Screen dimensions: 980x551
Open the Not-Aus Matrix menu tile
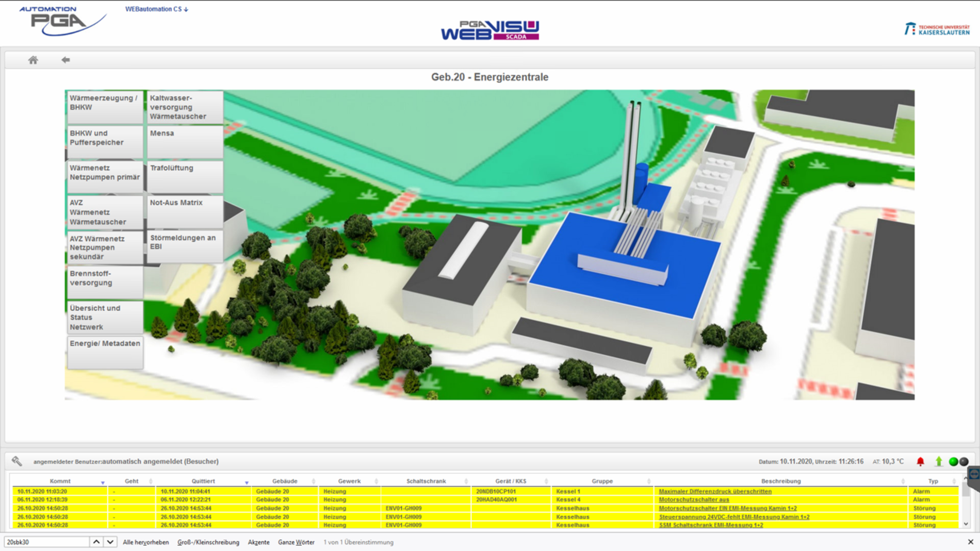click(x=185, y=211)
